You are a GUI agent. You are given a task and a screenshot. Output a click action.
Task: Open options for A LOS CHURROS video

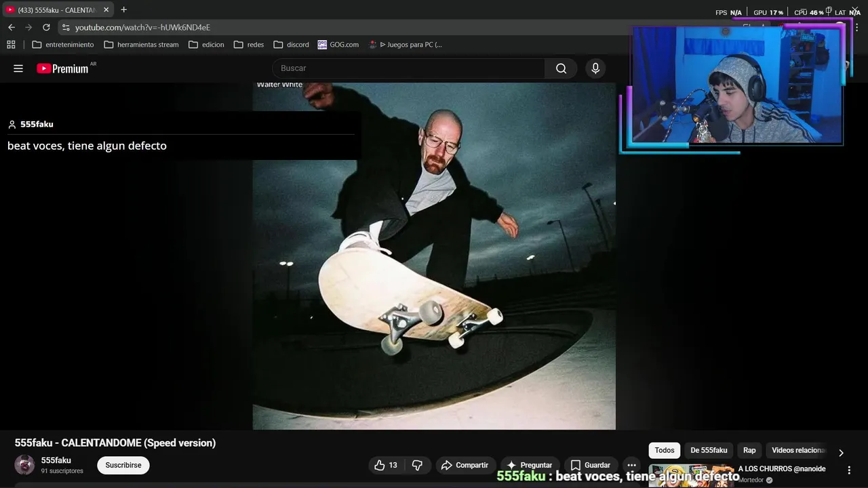849,470
